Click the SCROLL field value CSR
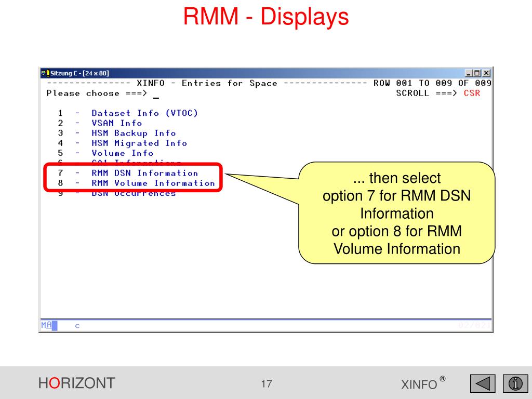 [472, 94]
